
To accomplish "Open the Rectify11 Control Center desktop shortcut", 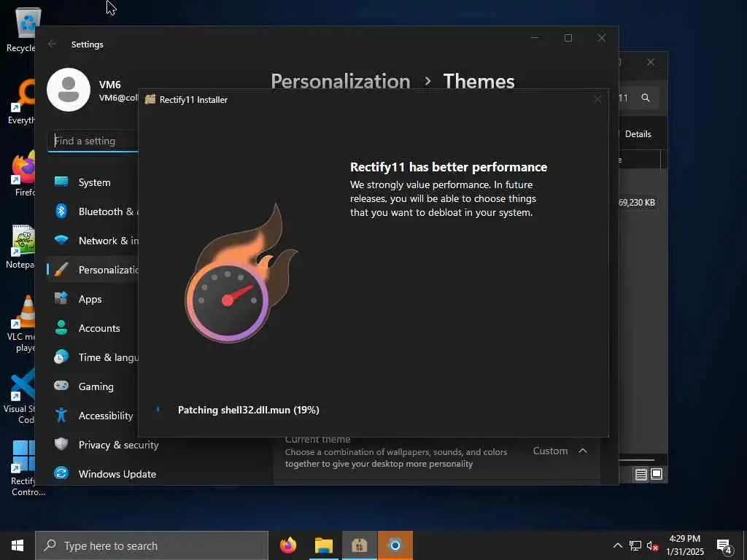I will point(25,469).
